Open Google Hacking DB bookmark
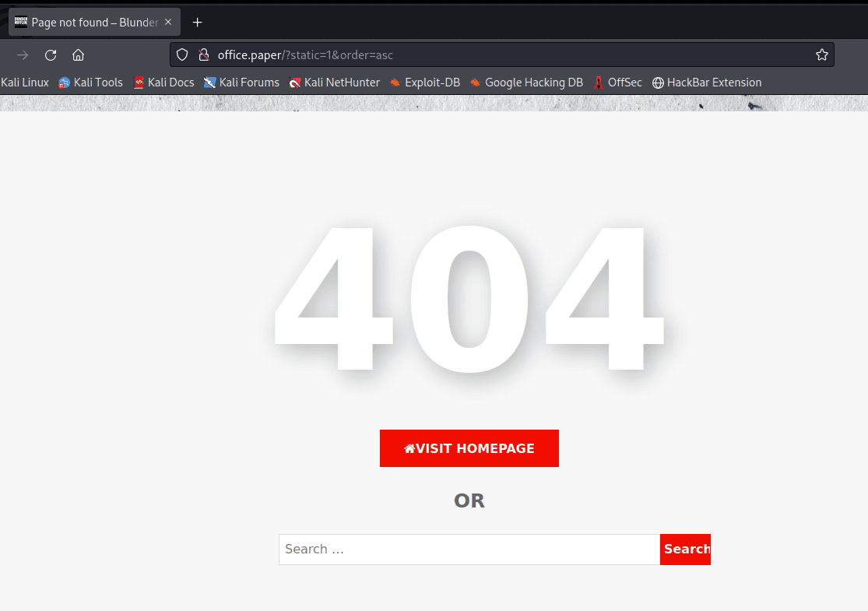868x611 pixels. [x=526, y=83]
